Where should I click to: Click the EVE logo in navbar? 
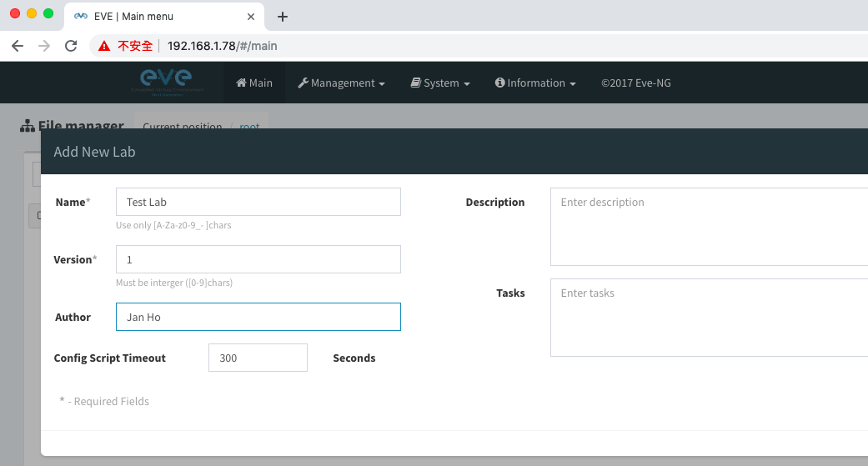pyautogui.click(x=167, y=82)
